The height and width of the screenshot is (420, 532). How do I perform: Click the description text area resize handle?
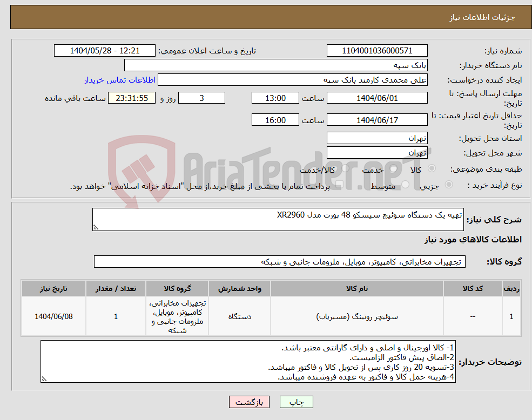96,228
